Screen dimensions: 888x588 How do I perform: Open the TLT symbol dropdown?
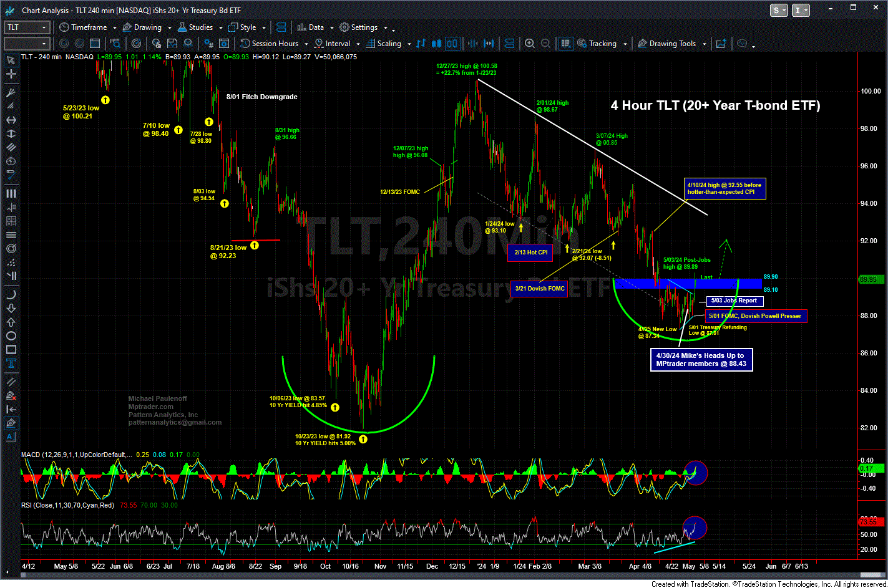44,27
